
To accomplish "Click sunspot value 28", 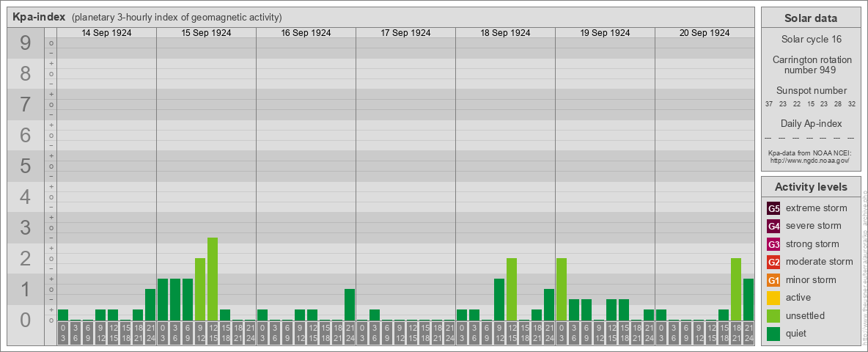I will click(x=838, y=104).
